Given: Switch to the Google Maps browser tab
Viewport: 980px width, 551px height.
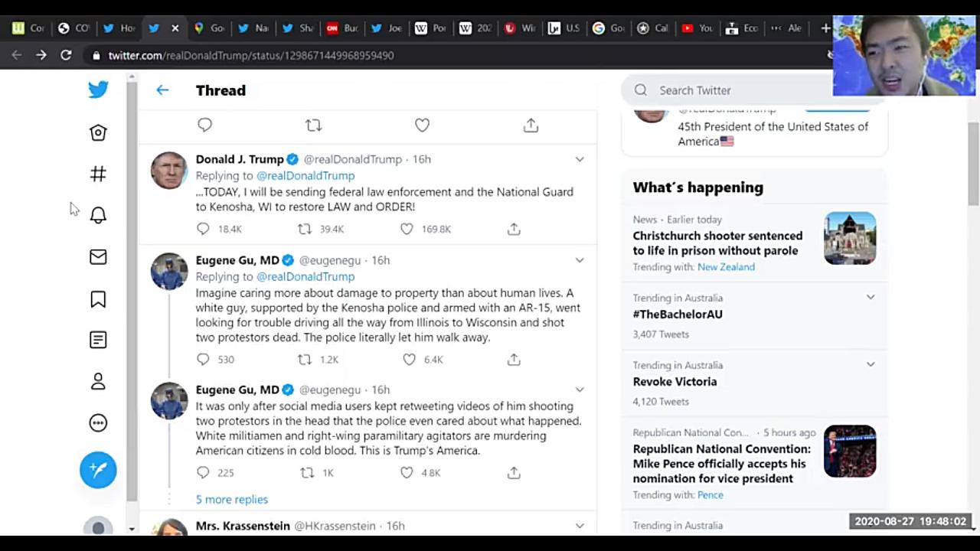Looking at the screenshot, I should pyautogui.click(x=208, y=28).
